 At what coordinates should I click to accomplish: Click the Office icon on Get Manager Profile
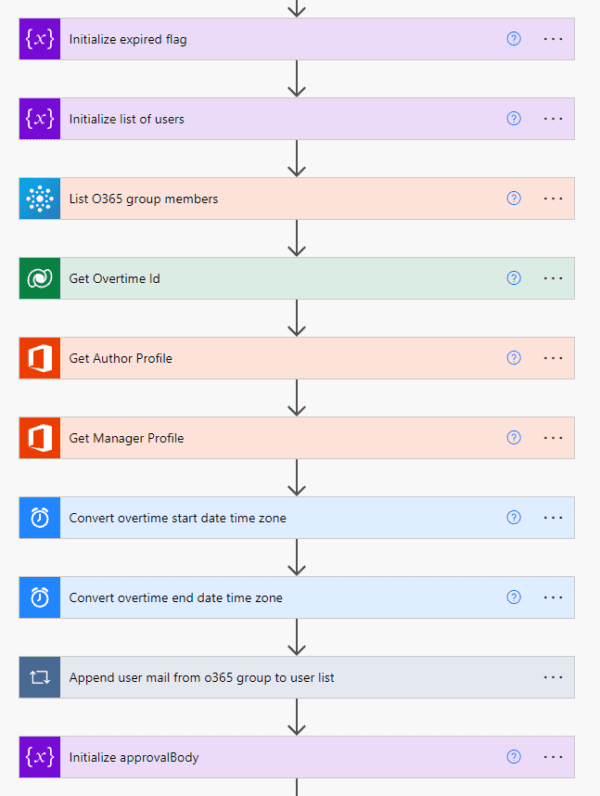40,438
